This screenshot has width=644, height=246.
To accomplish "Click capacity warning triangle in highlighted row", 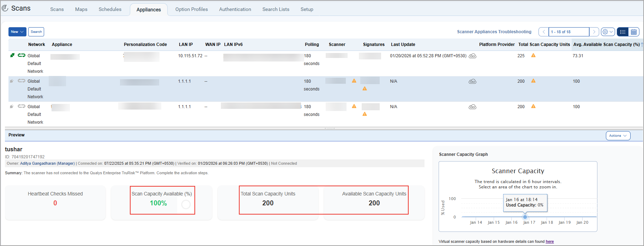I will coord(533,81).
